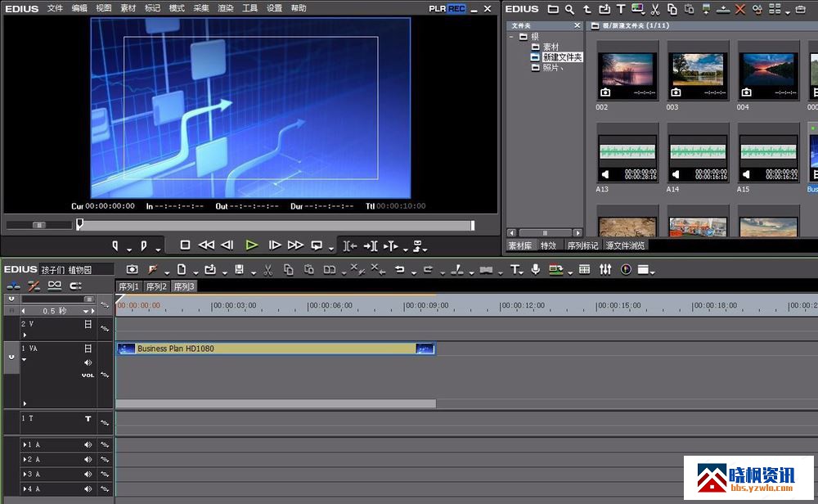Click the Create Title T icon on timeline toolbar
The height and width of the screenshot is (504, 818).
(x=515, y=269)
